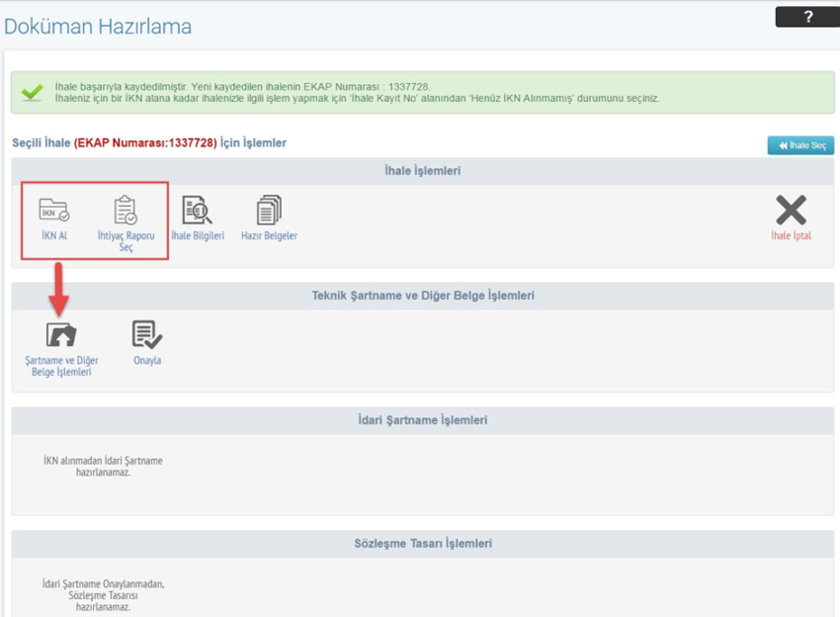Open the İhtiyaç Raporu Seç clipboard icon

click(126, 211)
